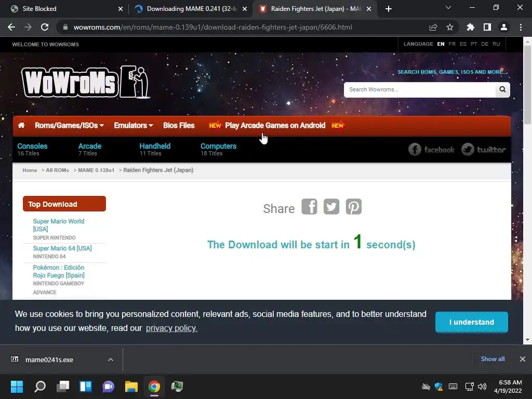Bookmark this page with star icon
The height and width of the screenshot is (399, 532).
click(x=449, y=27)
